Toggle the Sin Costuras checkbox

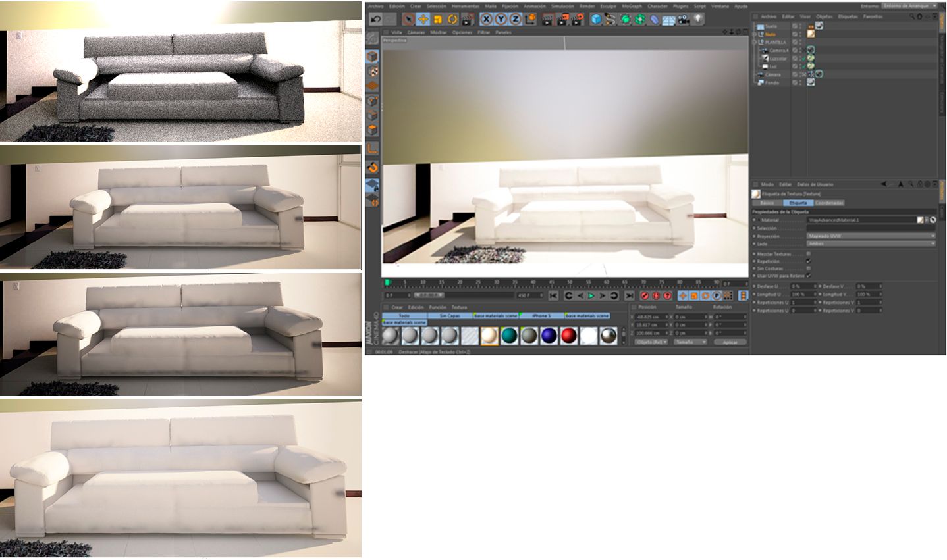point(809,268)
